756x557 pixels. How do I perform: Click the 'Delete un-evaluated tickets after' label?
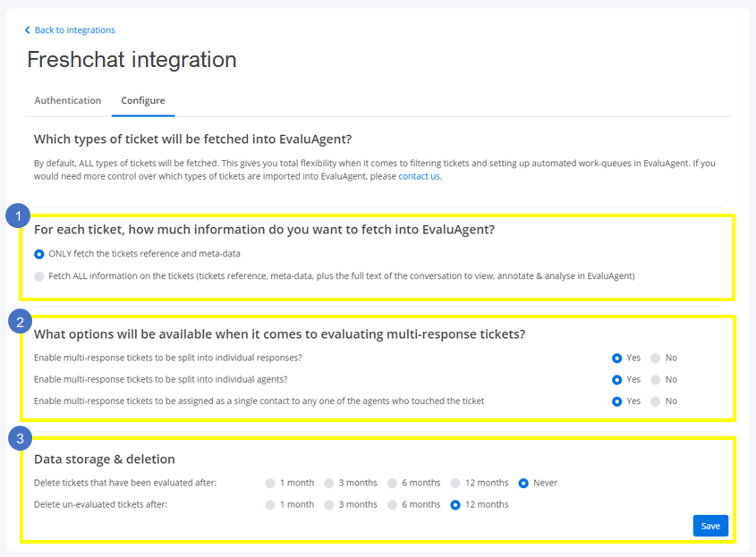[x=101, y=504]
